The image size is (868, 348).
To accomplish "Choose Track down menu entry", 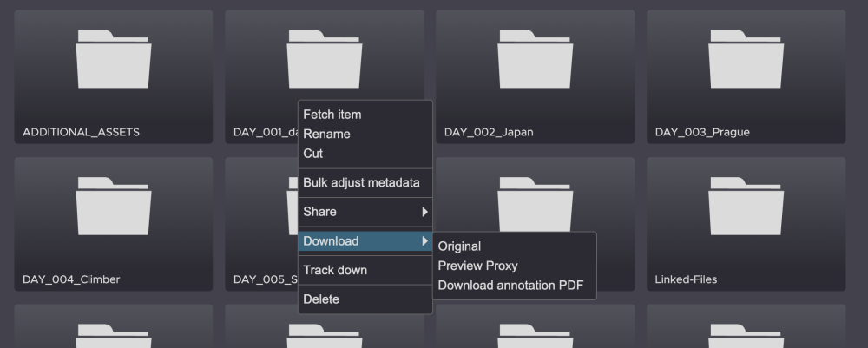I will (335, 270).
